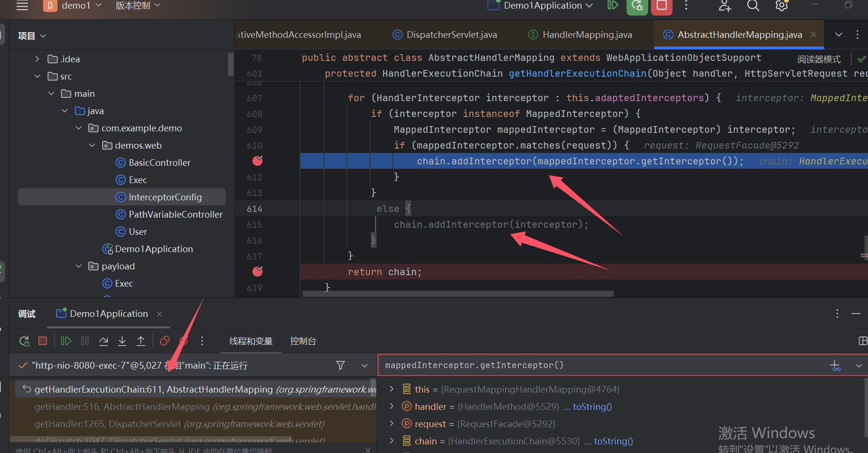Close the frame-switching hint bar
This screenshot has width=868, height=453.
coord(367,450)
